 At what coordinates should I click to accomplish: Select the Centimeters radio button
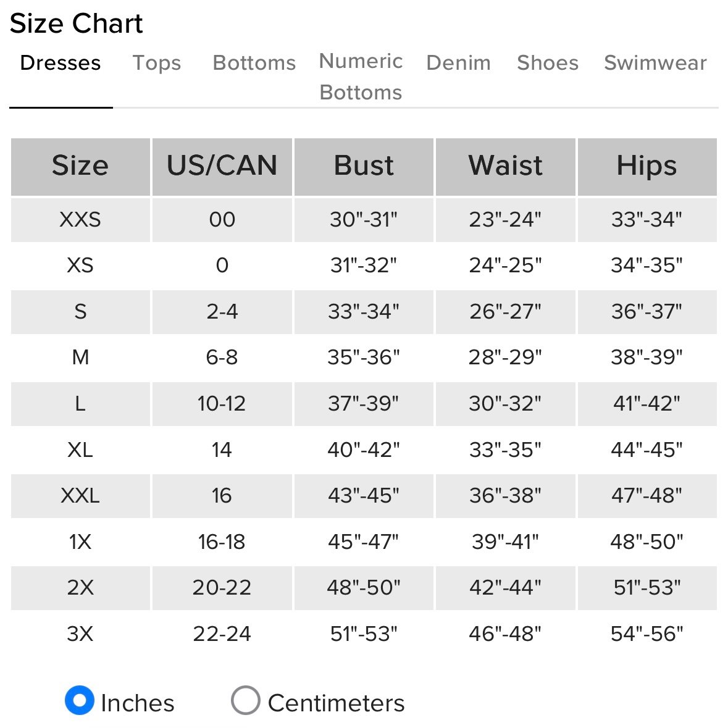tap(245, 700)
